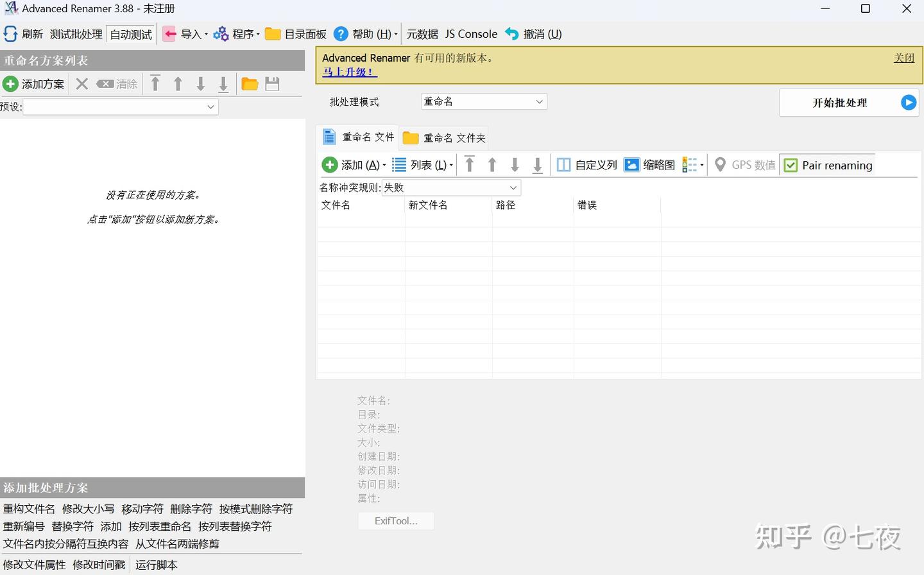Click the ExifTool... button
924x575 pixels.
coord(396,521)
